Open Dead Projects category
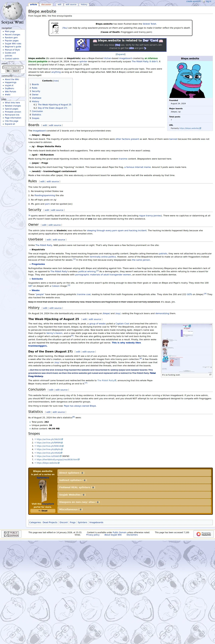This screenshot has height=644, width=215. pos(50,522)
